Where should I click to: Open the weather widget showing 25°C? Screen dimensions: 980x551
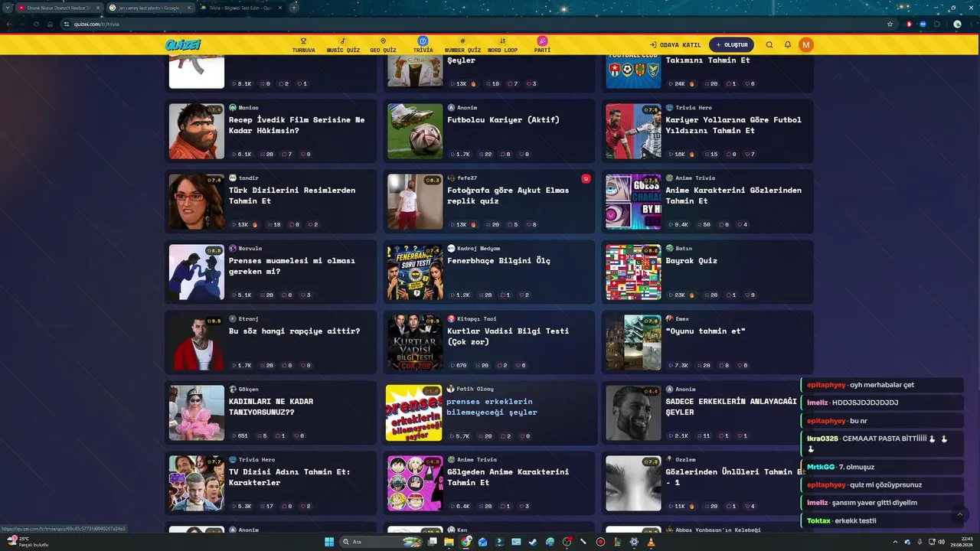tap(28, 542)
